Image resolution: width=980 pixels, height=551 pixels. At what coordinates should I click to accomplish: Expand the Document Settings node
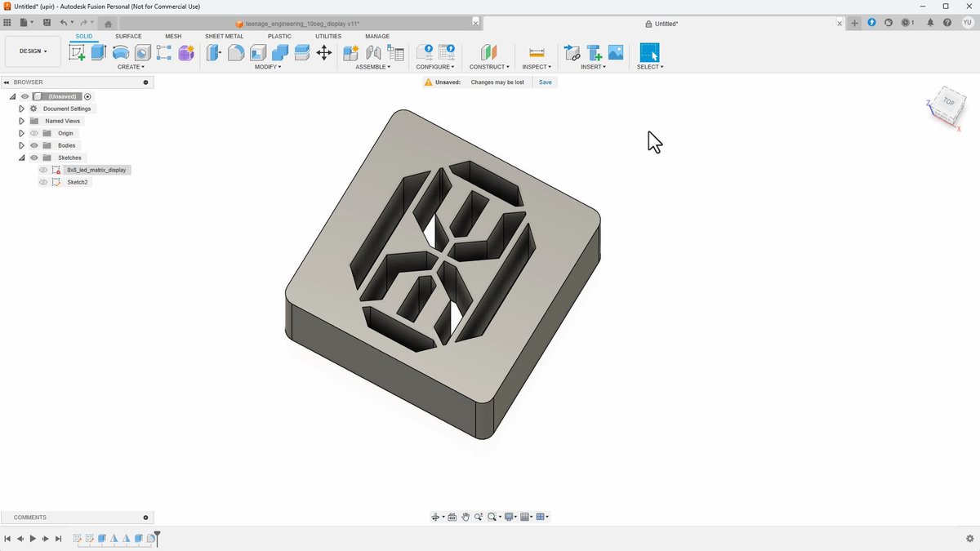pyautogui.click(x=21, y=109)
